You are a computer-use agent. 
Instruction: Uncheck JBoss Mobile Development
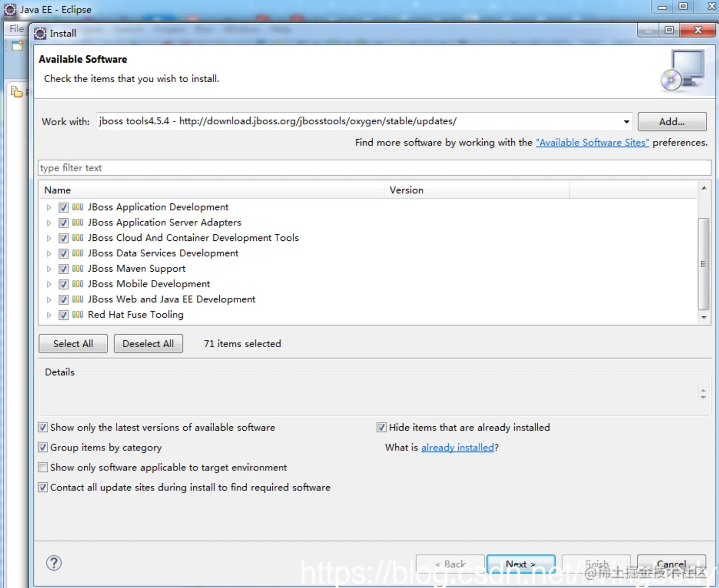tap(64, 284)
